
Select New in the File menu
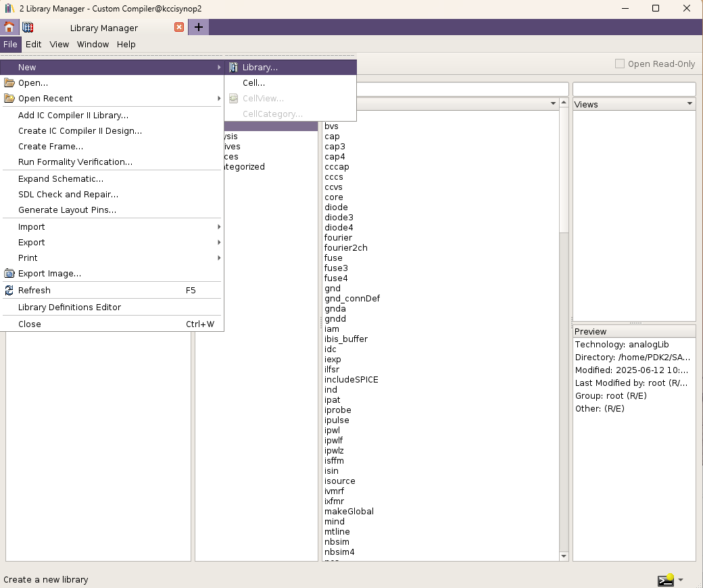(x=112, y=67)
